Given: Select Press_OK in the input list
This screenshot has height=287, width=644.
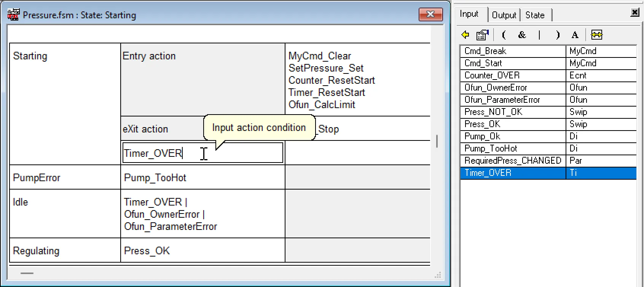Looking at the screenshot, I should coord(513,124).
